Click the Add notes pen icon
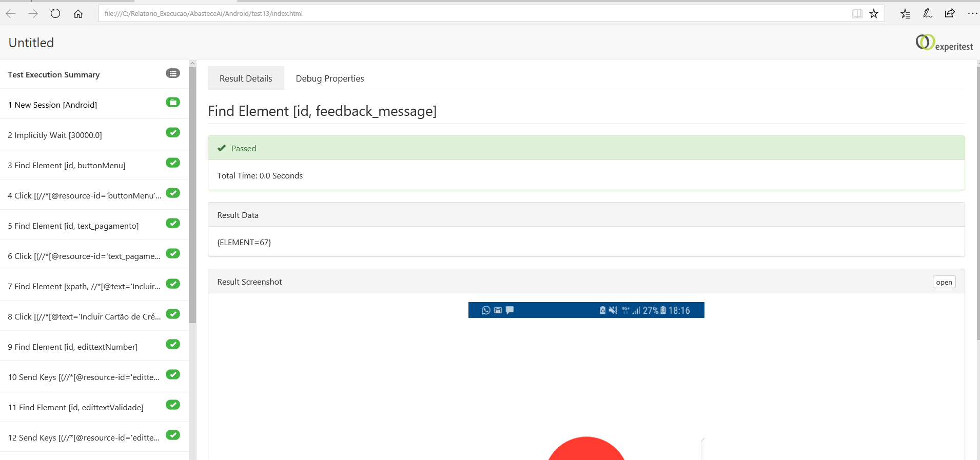The image size is (980, 460). (x=927, y=14)
